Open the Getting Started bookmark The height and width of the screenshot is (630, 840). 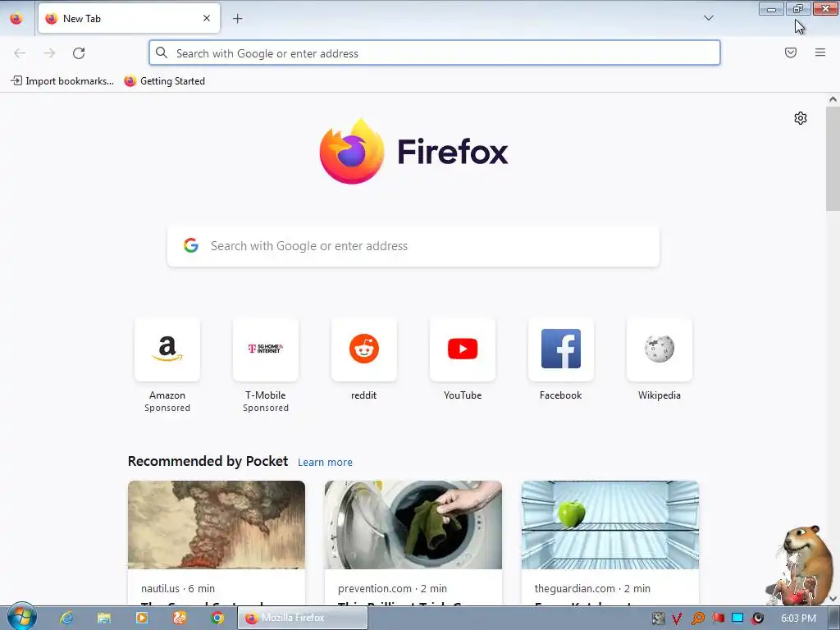click(164, 81)
